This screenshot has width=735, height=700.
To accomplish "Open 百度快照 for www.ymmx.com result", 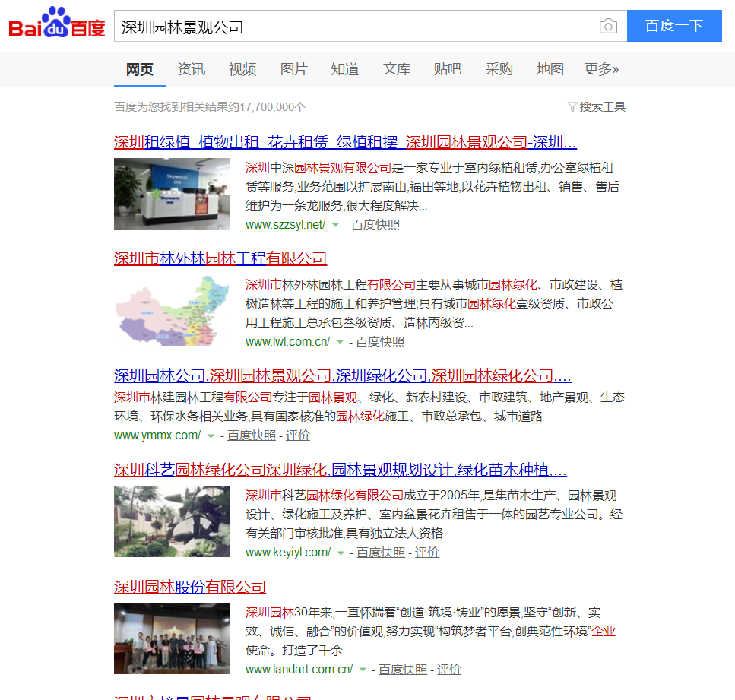I will pyautogui.click(x=252, y=435).
